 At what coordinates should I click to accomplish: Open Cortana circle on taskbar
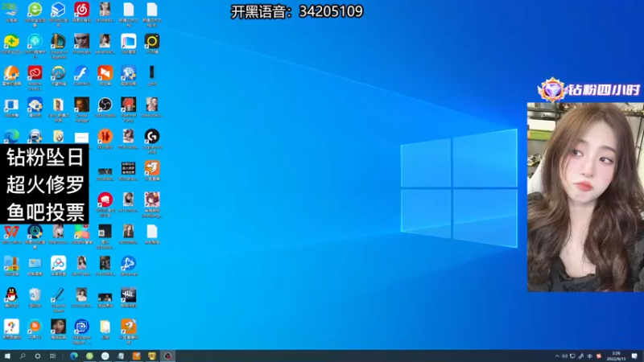point(37,356)
